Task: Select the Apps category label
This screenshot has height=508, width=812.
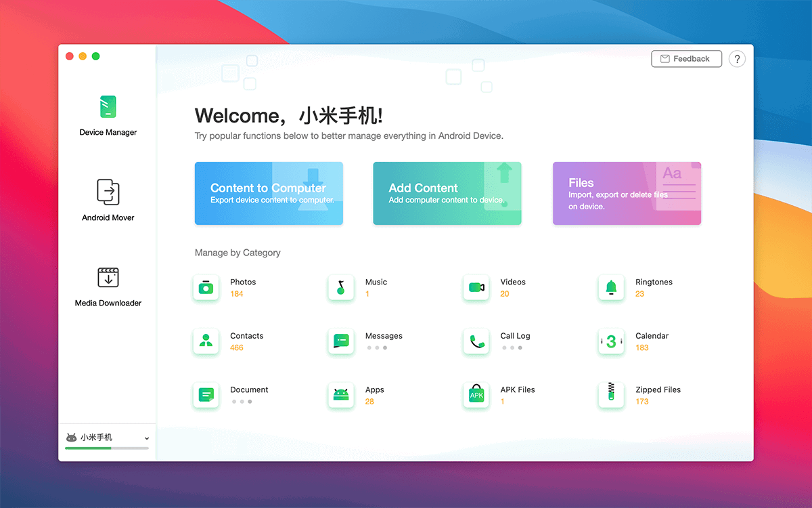Action: coord(374,390)
